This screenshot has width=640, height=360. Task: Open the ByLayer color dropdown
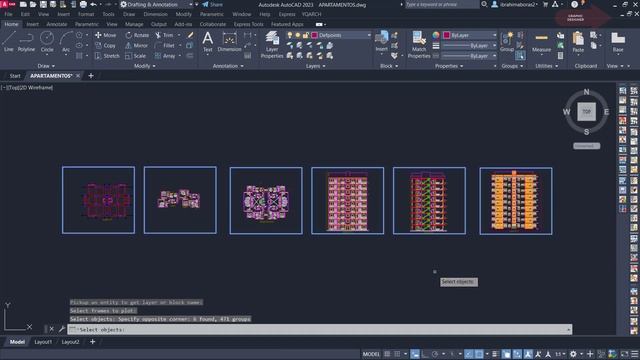[x=469, y=35]
